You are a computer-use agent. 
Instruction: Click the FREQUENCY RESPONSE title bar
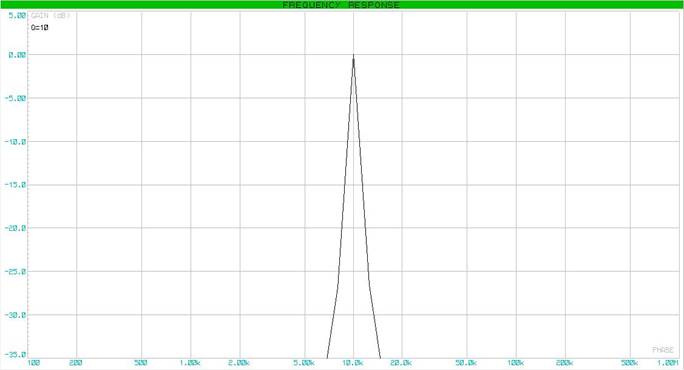tap(342, 5)
